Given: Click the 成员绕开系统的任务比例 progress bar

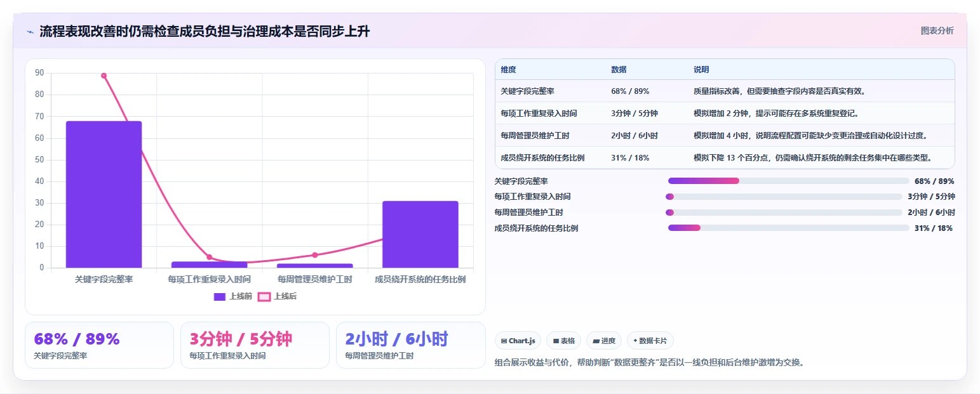Looking at the screenshot, I should (788, 228).
